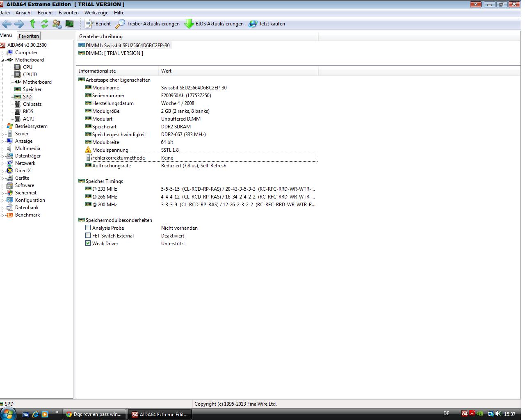Click BIOS Aktualisierungen in the toolbar
Viewport: 525px width, 420px height.
tap(214, 24)
